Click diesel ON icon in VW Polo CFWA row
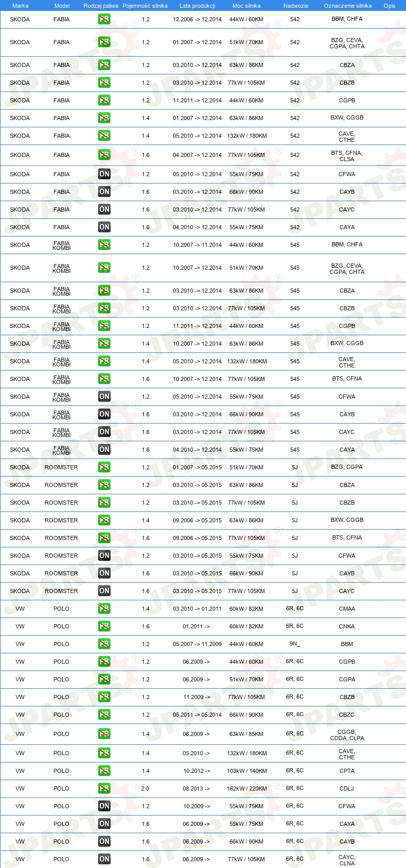The height and width of the screenshot is (868, 406). tap(104, 806)
